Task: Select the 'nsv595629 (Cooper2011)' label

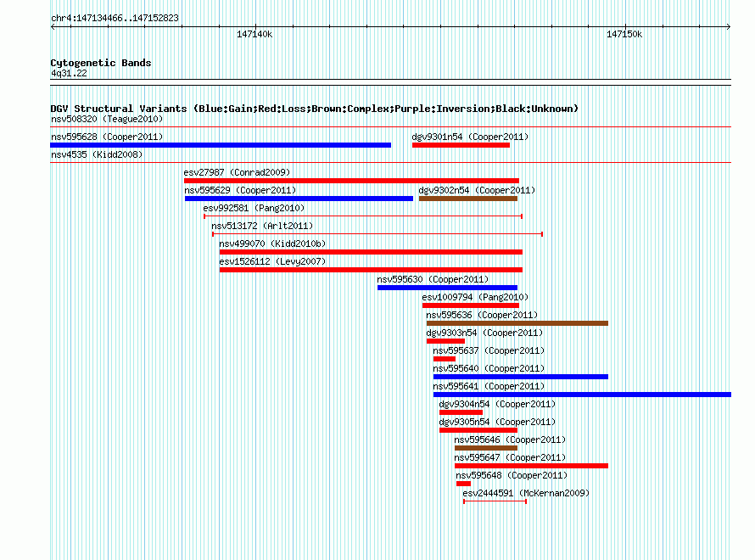Action: tap(240, 190)
